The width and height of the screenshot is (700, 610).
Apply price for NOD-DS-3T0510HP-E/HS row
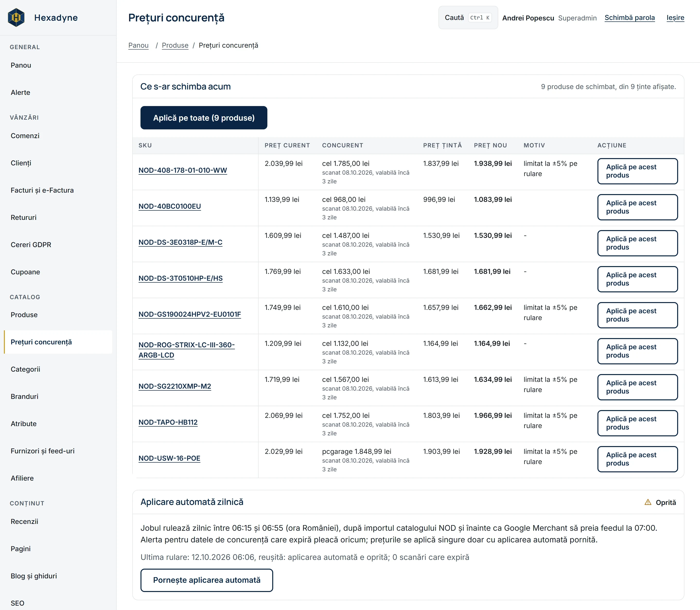638,279
